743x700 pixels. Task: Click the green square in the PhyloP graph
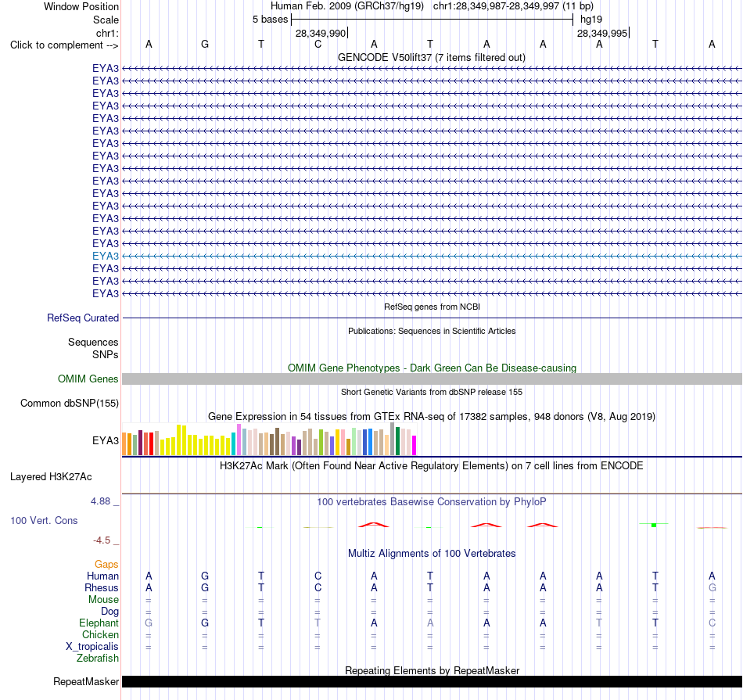click(x=654, y=525)
